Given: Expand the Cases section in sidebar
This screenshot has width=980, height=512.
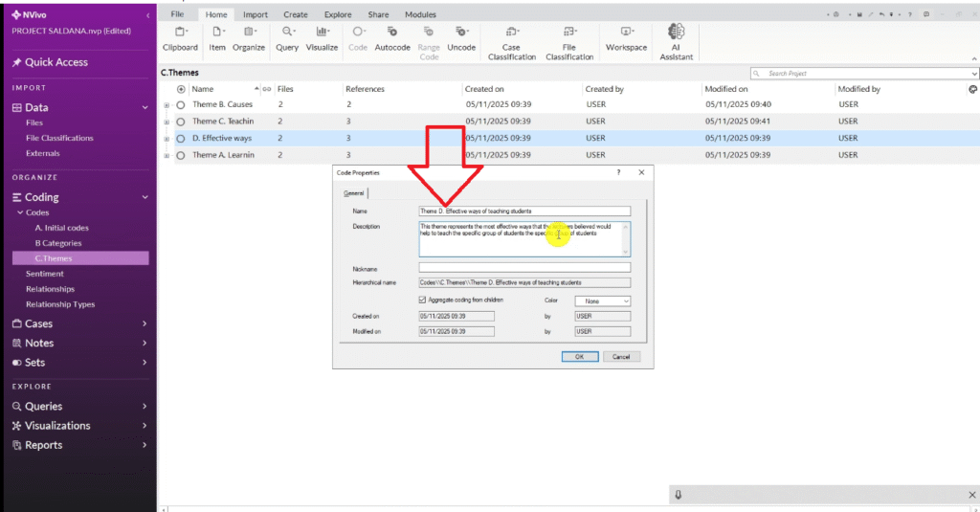Looking at the screenshot, I should click(145, 324).
